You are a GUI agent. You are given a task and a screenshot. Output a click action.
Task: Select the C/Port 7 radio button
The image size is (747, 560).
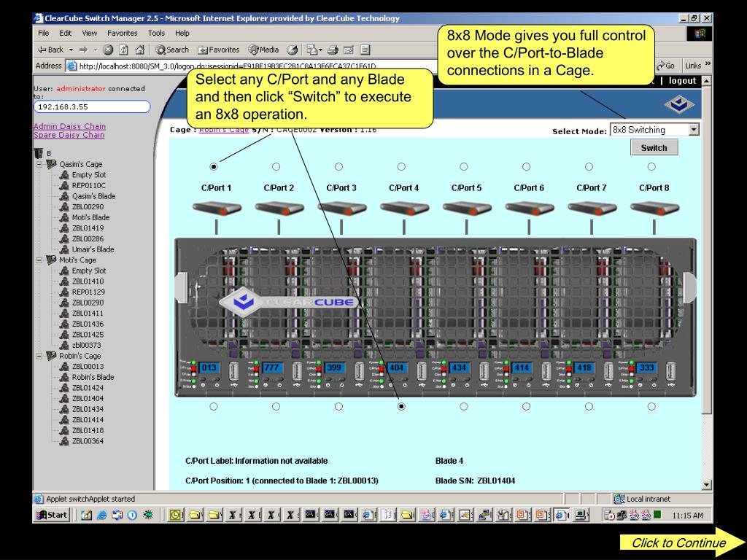pos(589,167)
